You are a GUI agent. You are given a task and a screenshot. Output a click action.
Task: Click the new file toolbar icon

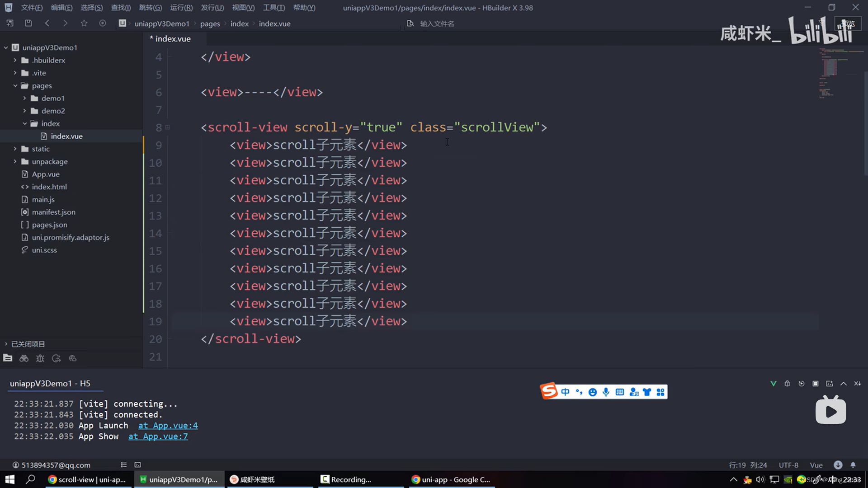click(10, 23)
